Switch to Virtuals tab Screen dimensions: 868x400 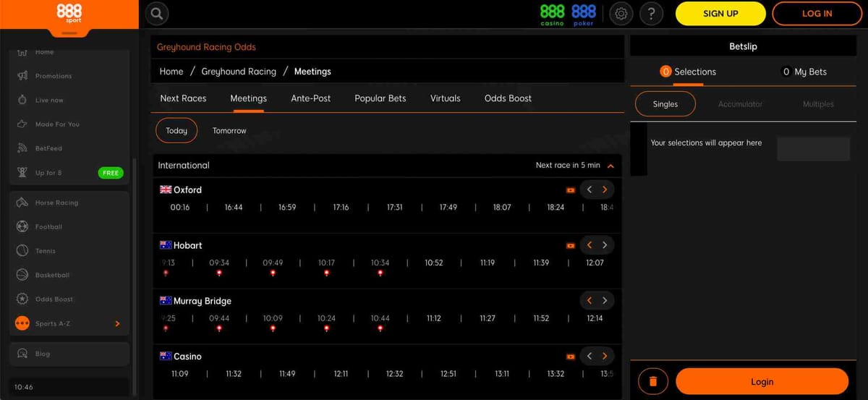446,98
